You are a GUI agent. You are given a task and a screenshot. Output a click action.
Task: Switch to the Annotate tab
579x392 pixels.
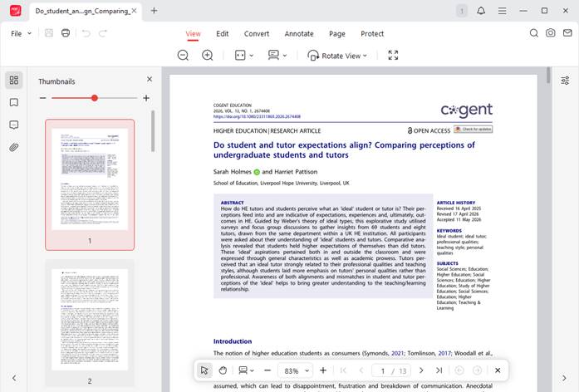(299, 33)
